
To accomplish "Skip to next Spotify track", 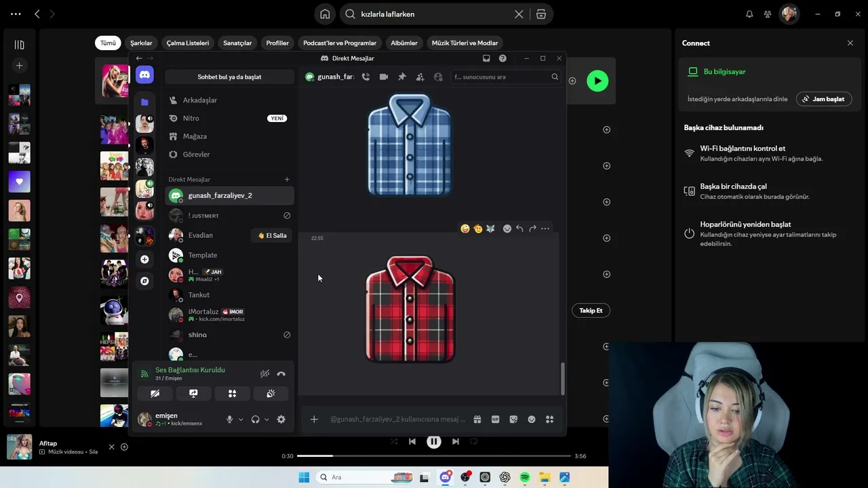I will coord(456,441).
